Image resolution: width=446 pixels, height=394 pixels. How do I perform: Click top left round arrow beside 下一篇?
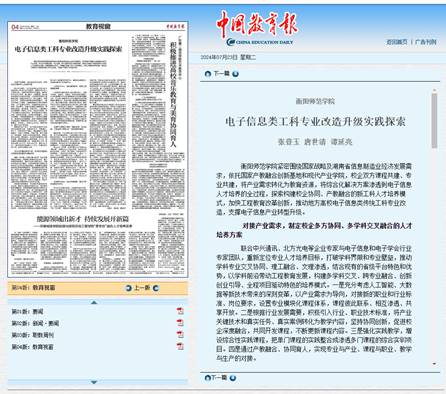(208, 74)
